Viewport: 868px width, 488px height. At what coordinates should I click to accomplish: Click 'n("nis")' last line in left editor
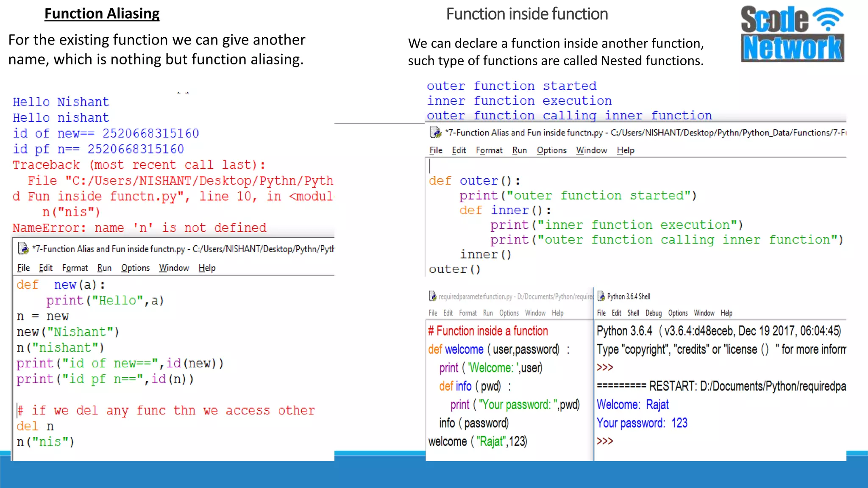click(45, 442)
